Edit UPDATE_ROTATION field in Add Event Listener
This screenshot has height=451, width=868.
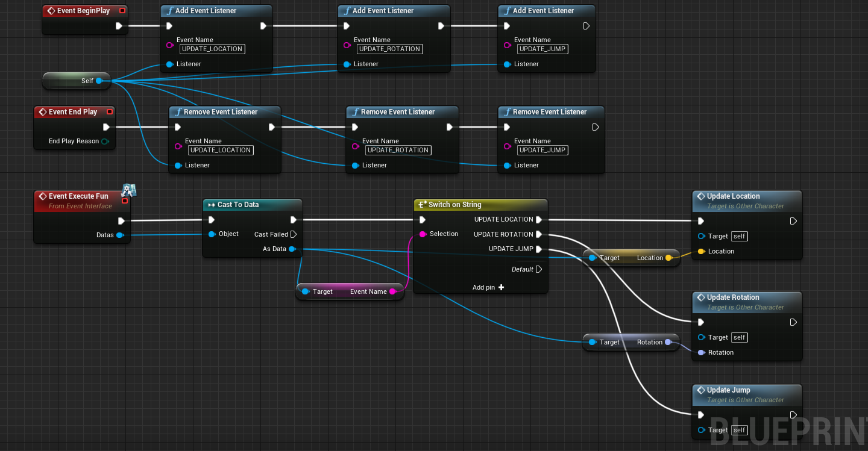389,49
